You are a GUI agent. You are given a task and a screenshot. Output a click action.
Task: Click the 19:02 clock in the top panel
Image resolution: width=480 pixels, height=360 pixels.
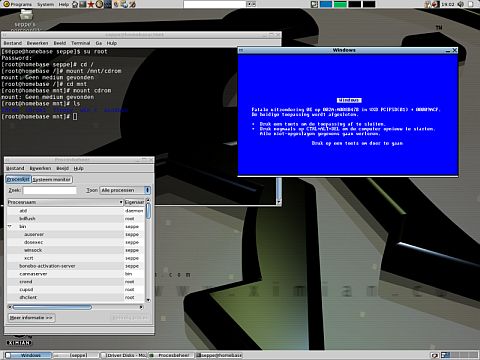448,4
